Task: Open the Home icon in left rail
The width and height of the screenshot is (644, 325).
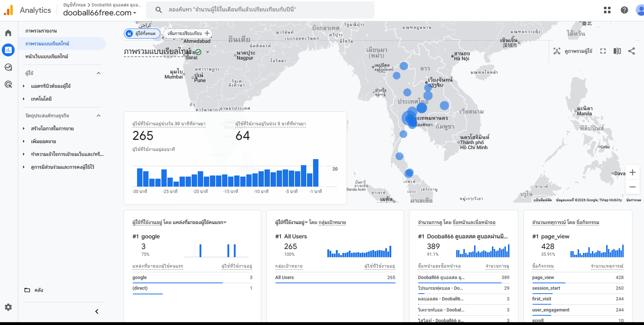Action: click(x=8, y=33)
